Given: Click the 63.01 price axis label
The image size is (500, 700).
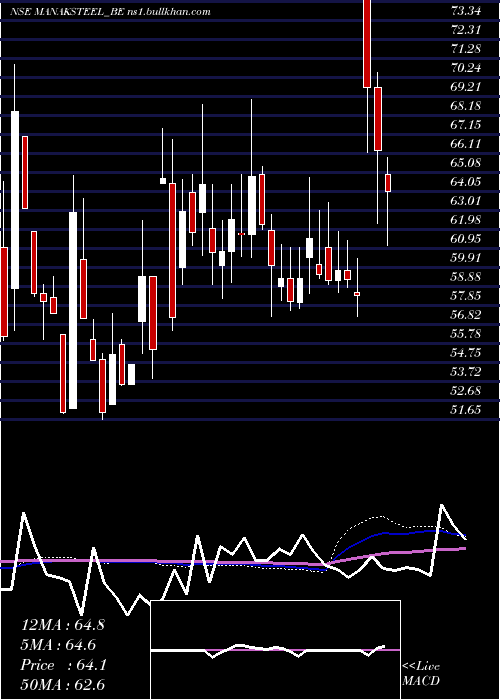Looking at the screenshot, I should pos(466,200).
